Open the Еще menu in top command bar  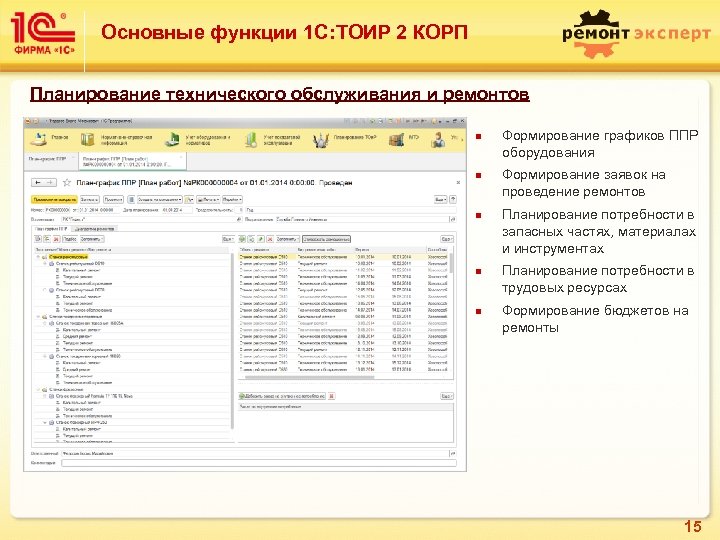point(440,199)
